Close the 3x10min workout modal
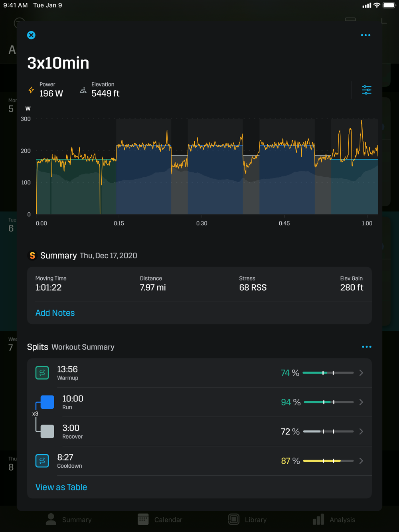 31,35
